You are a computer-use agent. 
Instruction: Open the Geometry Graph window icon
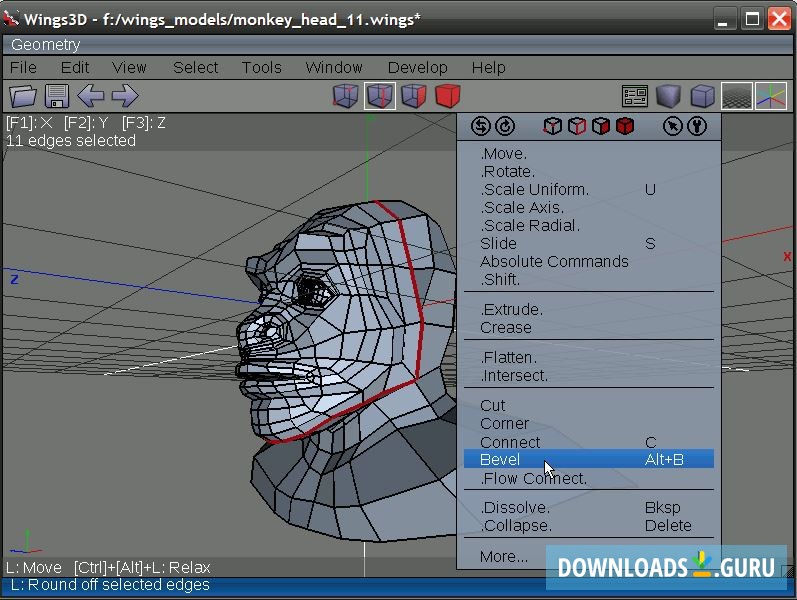tap(635, 96)
